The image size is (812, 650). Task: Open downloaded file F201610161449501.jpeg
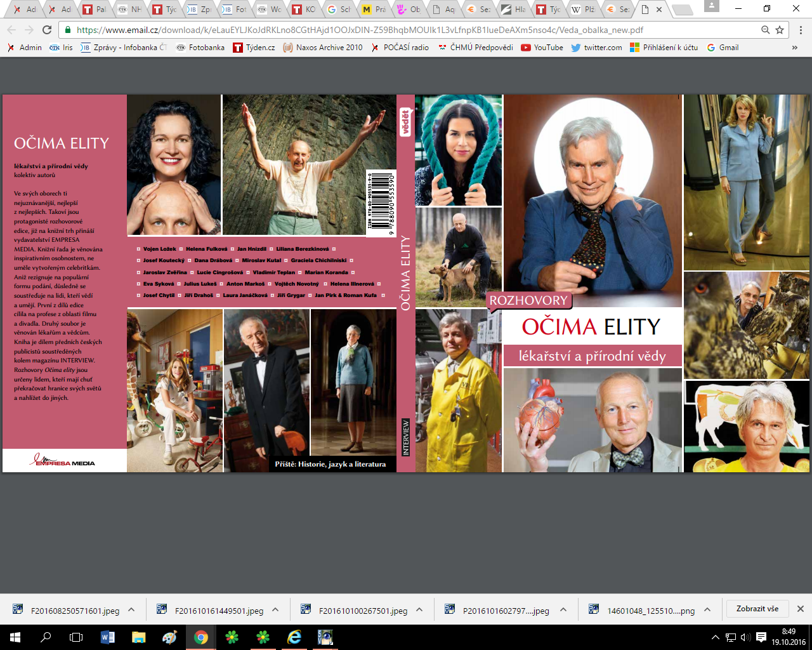pyautogui.click(x=211, y=611)
